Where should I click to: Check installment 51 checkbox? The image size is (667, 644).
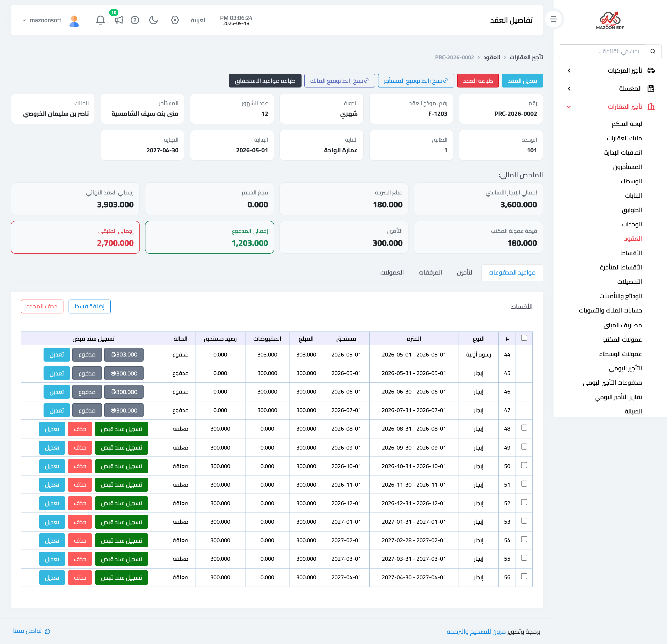click(x=524, y=484)
